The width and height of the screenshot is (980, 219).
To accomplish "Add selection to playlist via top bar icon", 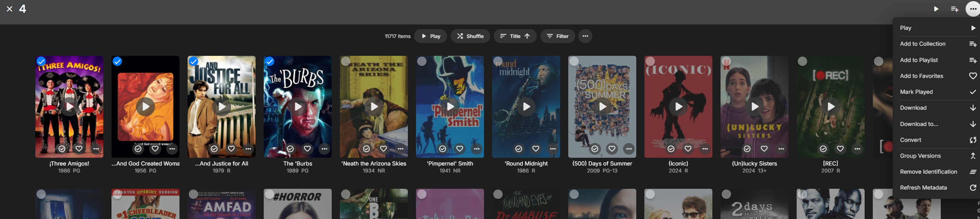I will click(954, 9).
